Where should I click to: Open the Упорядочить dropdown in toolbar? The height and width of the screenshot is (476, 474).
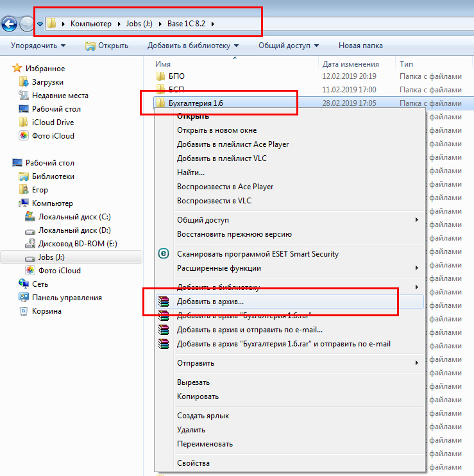click(38, 46)
